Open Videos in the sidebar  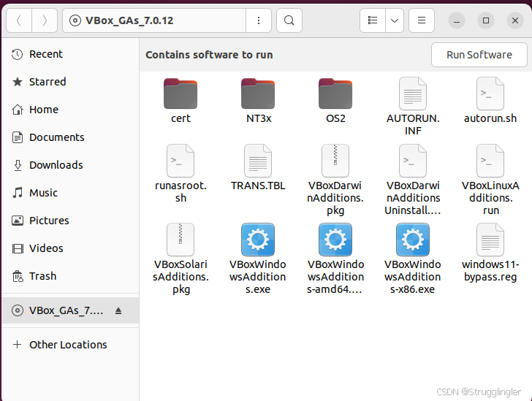(70, 248)
